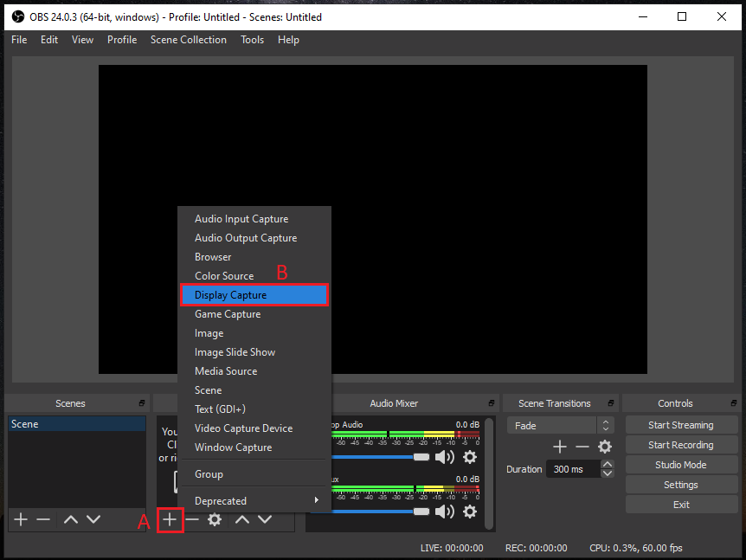Move scene down with arrow icon
The image size is (746, 560).
(x=93, y=519)
